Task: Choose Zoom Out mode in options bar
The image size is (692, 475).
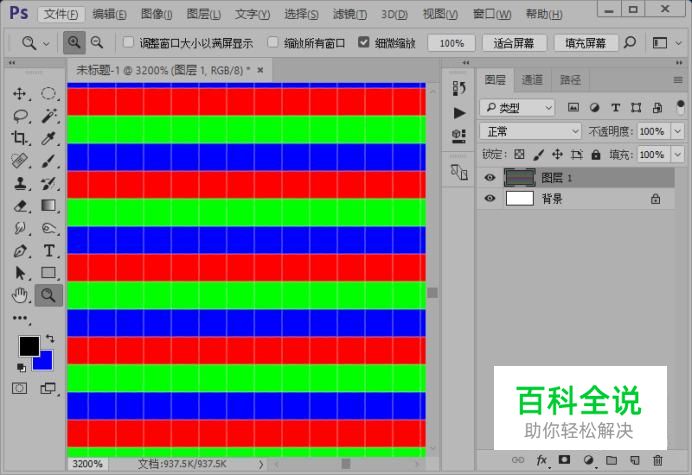Action: 97,43
